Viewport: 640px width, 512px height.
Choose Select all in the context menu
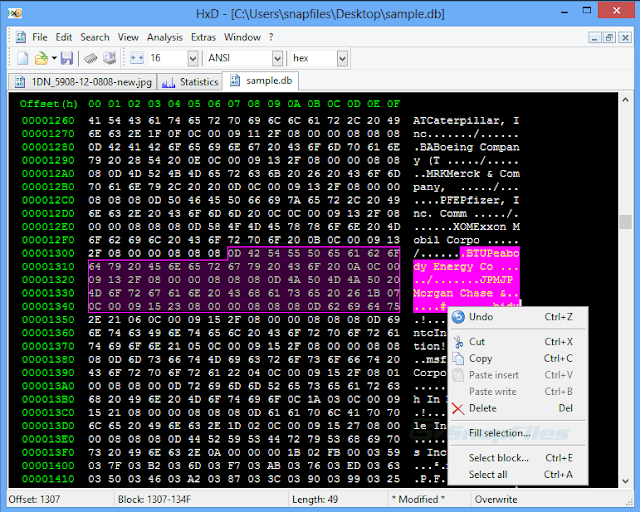tap(518, 474)
